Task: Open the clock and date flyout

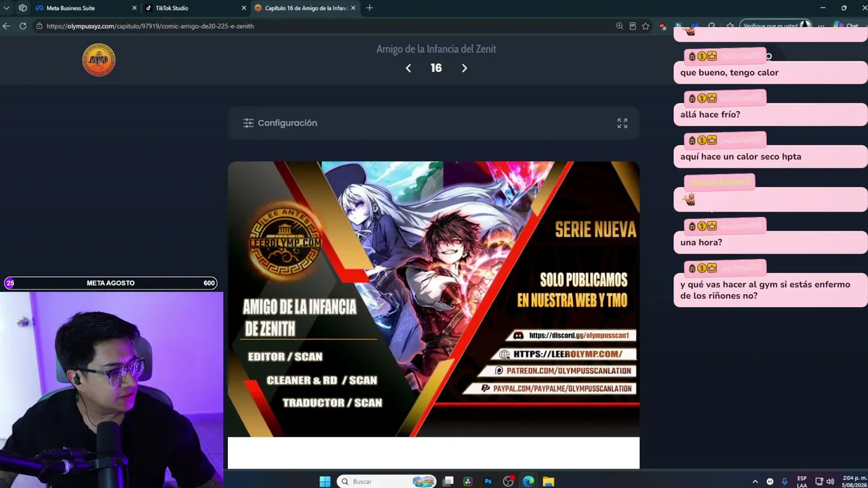Action: coord(854,482)
